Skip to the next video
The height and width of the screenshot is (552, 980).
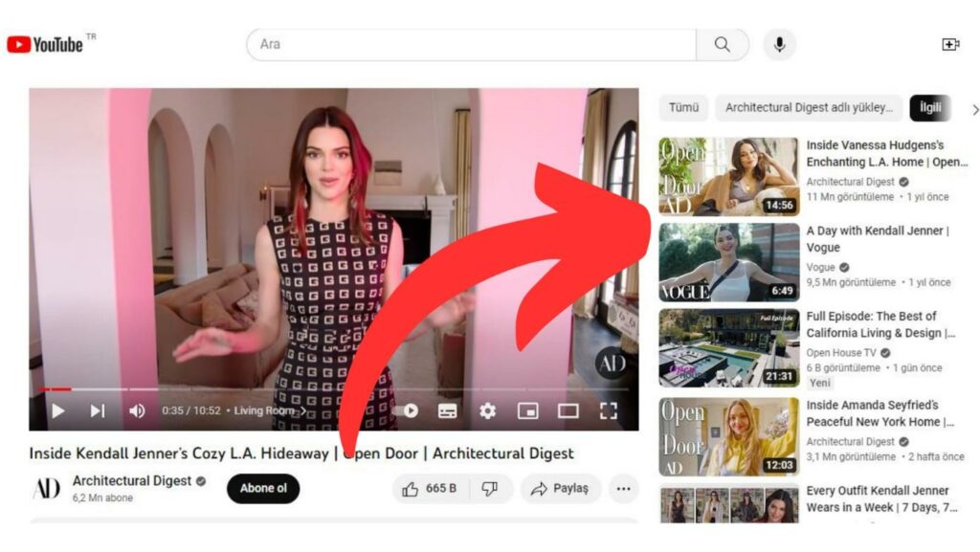pyautogui.click(x=97, y=410)
